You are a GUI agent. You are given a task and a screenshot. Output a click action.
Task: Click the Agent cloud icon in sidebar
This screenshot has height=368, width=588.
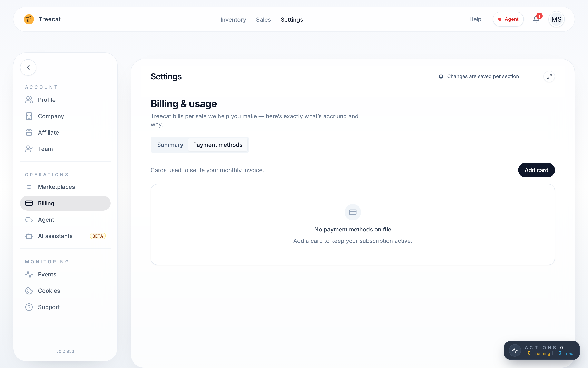pyautogui.click(x=29, y=220)
